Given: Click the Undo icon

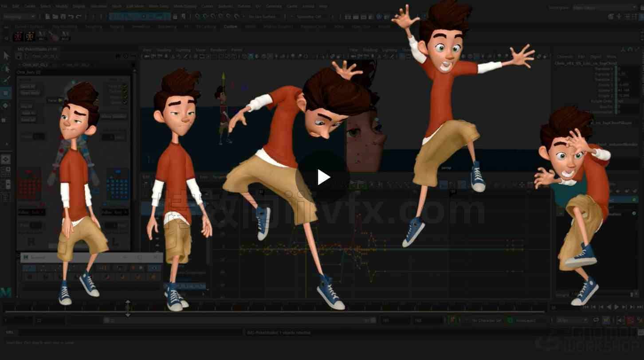Looking at the screenshot, I should click(71, 16).
